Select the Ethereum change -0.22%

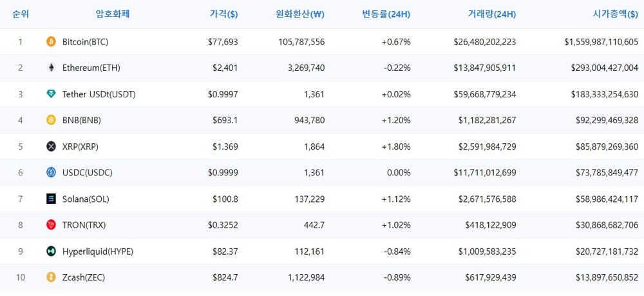(x=397, y=68)
